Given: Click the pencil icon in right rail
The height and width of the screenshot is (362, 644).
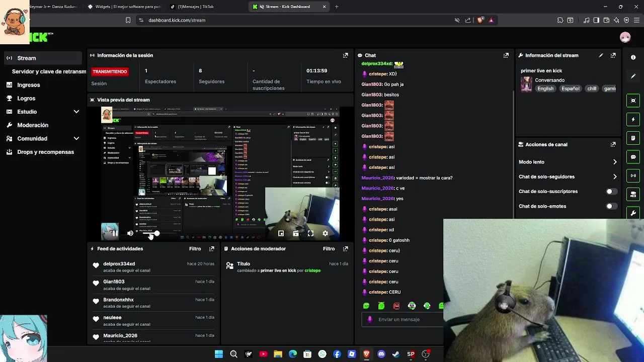Looking at the screenshot, I should (x=633, y=76).
